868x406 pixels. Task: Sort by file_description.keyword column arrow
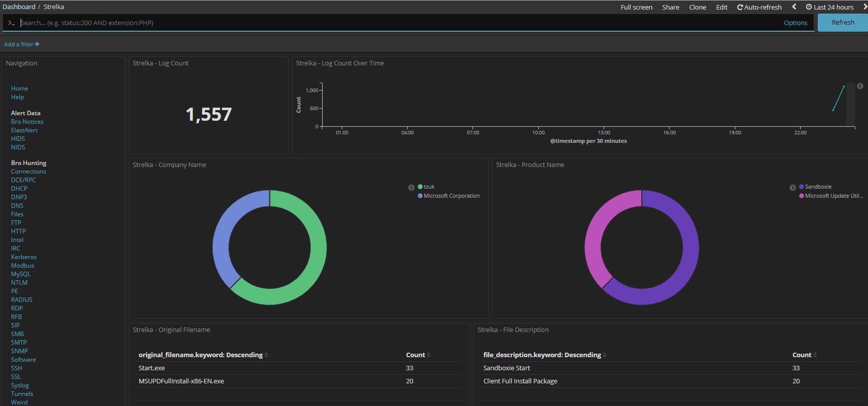(605, 355)
